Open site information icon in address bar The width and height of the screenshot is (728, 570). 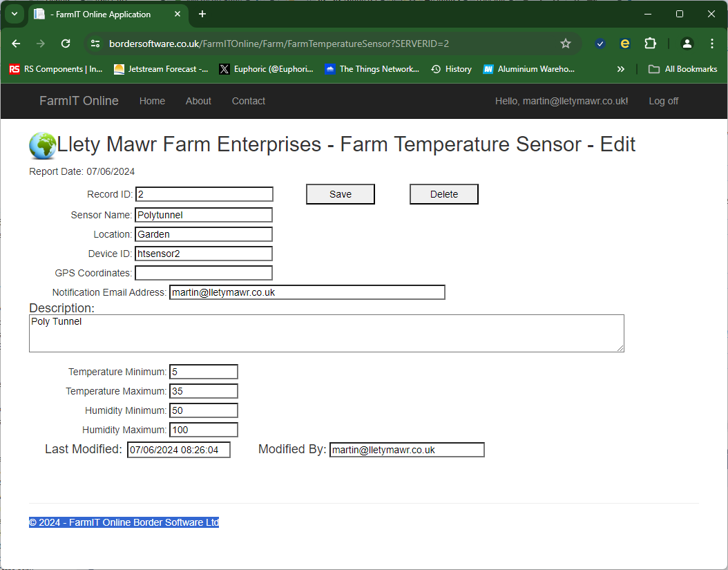(95, 44)
